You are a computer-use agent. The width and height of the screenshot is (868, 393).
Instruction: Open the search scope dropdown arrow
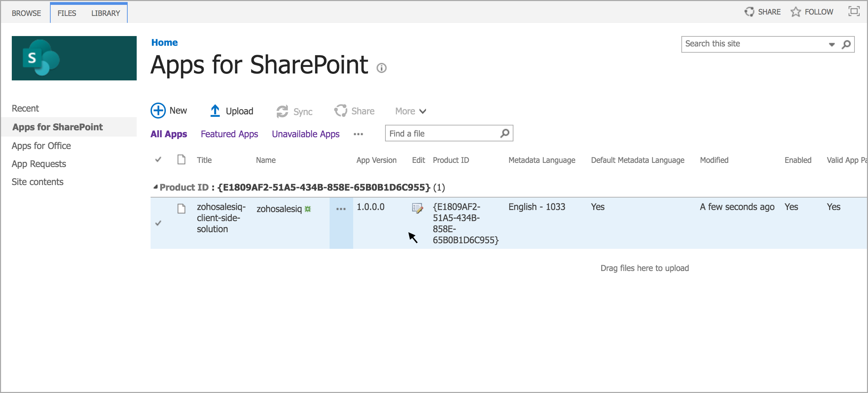(832, 44)
